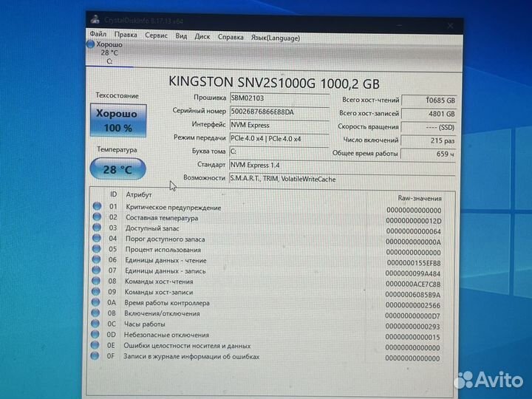Click status circle of Ошибки целостности носителя row
Viewport: 532px width, 399px height.
point(95,345)
